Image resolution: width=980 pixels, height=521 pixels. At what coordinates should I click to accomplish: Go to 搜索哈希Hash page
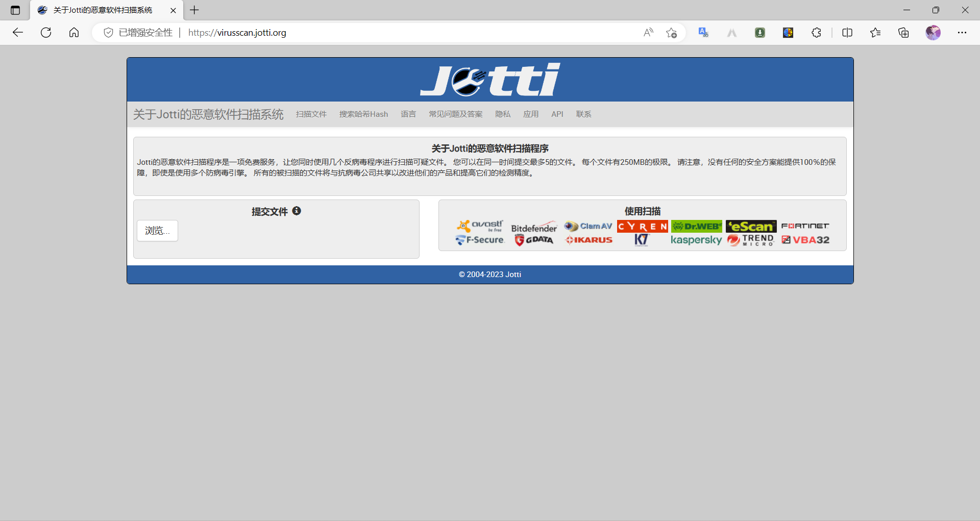[363, 114]
